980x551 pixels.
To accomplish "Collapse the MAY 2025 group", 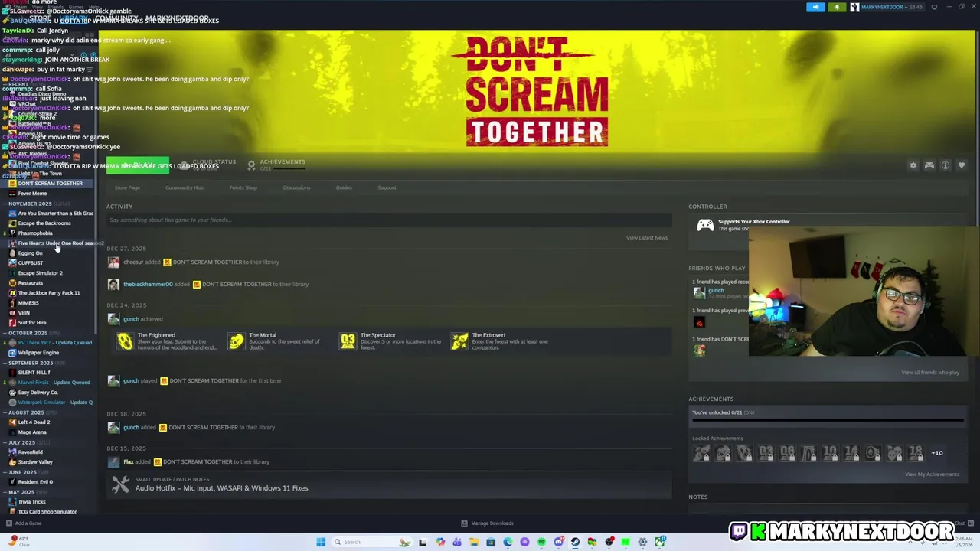I will coord(5,492).
